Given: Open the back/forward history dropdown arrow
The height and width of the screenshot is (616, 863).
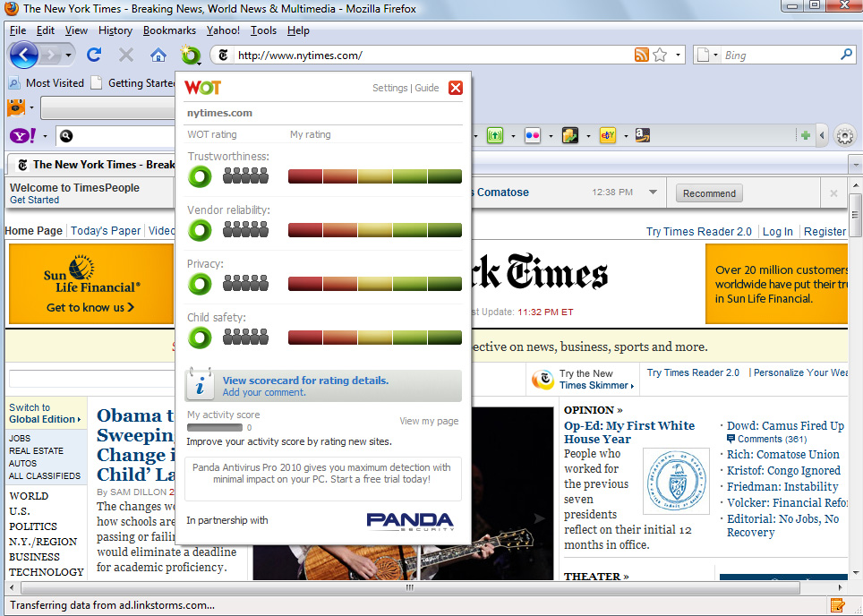Looking at the screenshot, I should (x=68, y=55).
